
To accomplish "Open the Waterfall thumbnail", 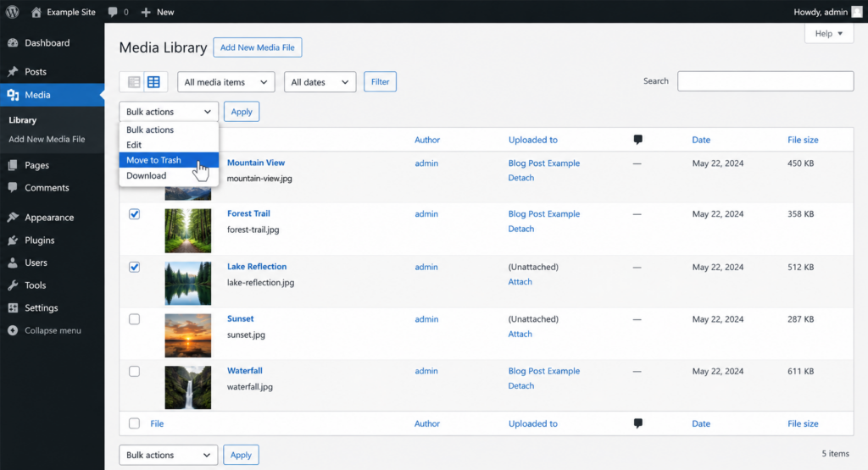I will tap(187, 387).
